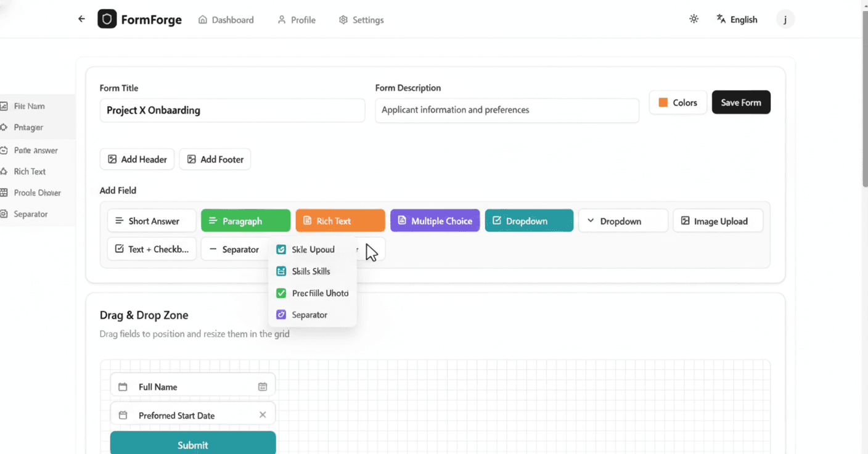Click the Image Upload field icon
The width and height of the screenshot is (868, 454).
tap(684, 220)
